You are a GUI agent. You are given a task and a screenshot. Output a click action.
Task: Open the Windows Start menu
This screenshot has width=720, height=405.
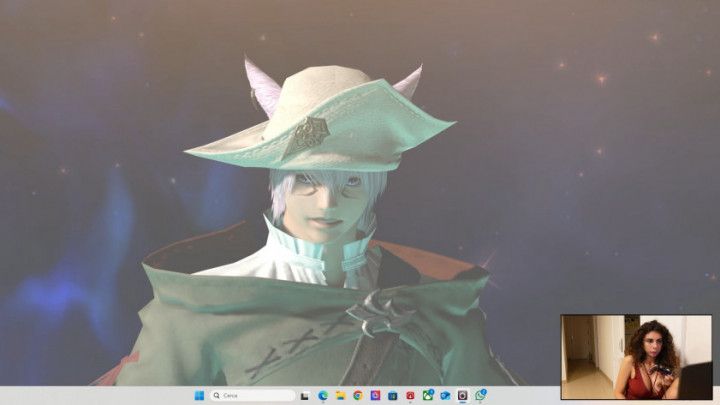click(x=198, y=395)
